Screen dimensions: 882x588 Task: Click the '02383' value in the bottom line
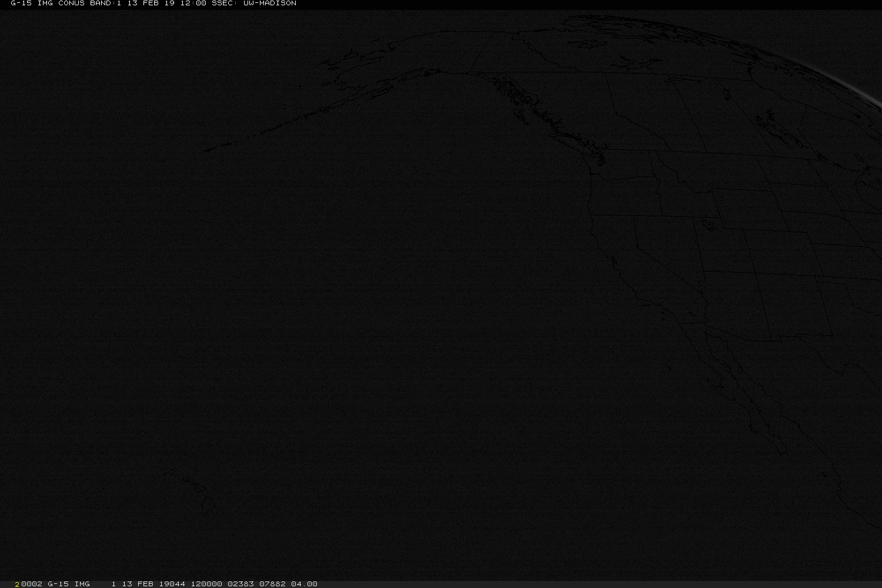pos(240,584)
